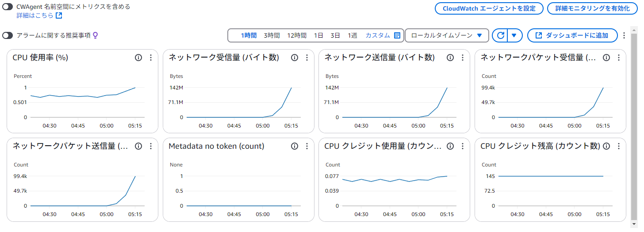Select the 3時間 time range

[272, 35]
